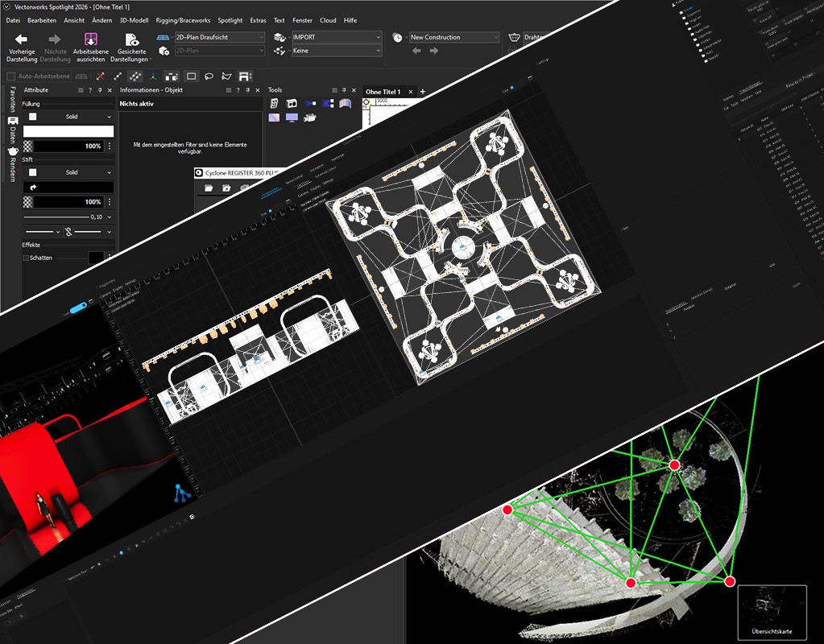Click Arbeitsebene ausrichten tool
The height and width of the screenshot is (644, 824).
[x=91, y=47]
